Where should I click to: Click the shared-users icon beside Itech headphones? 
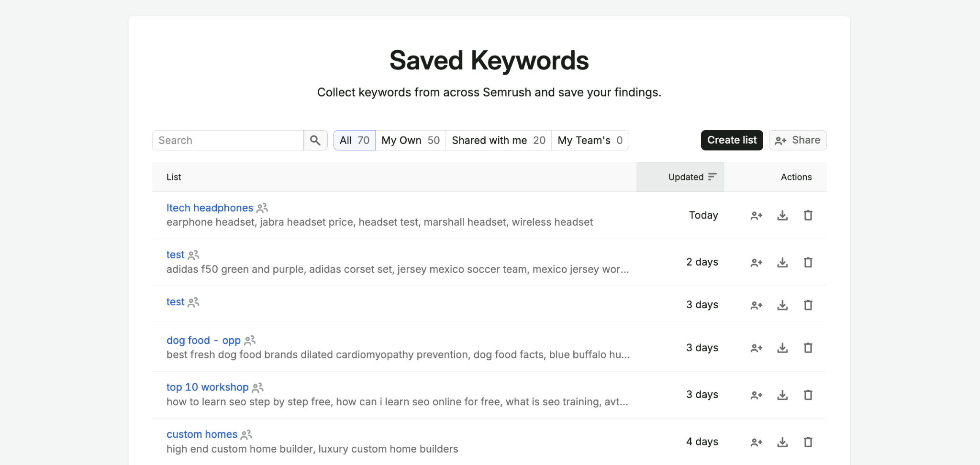click(262, 208)
